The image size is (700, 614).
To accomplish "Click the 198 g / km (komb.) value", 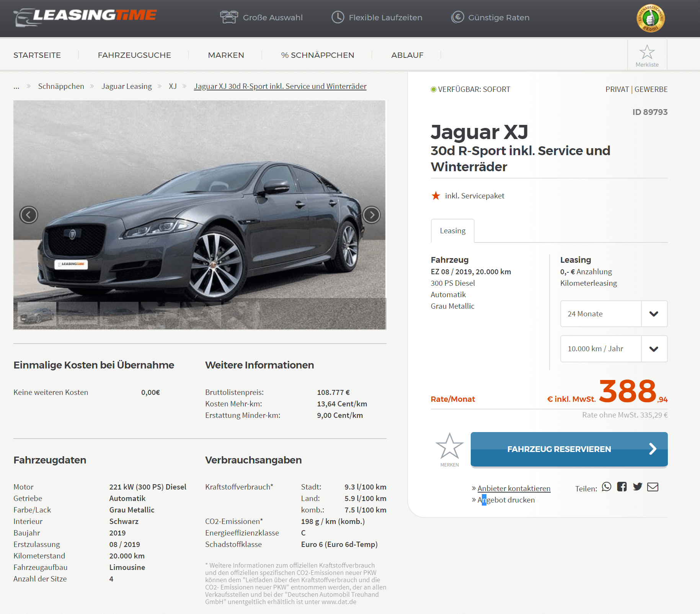I will tap(333, 521).
